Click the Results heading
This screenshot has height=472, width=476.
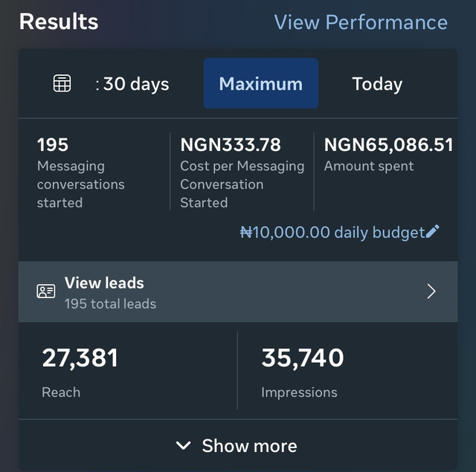(x=59, y=22)
